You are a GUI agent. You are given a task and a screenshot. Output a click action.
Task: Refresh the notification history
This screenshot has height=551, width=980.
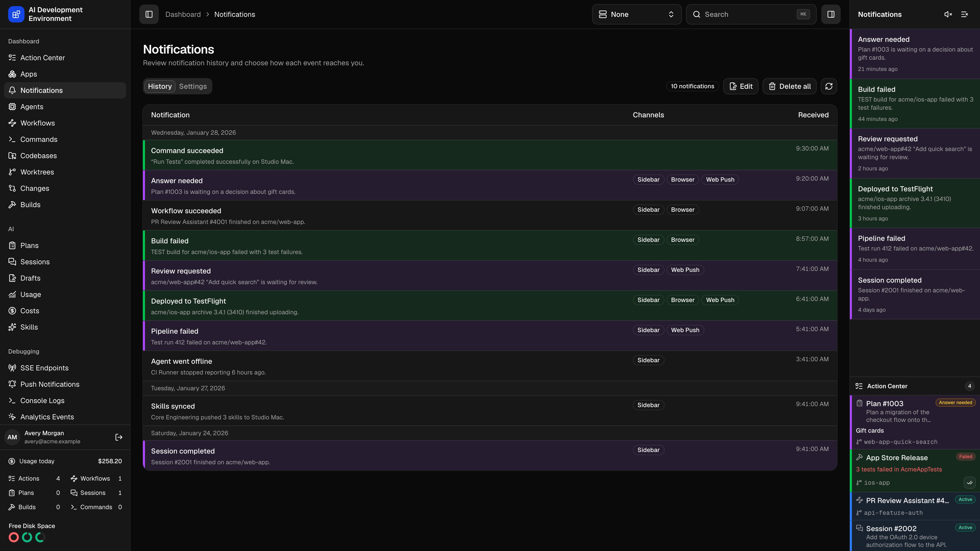point(829,86)
